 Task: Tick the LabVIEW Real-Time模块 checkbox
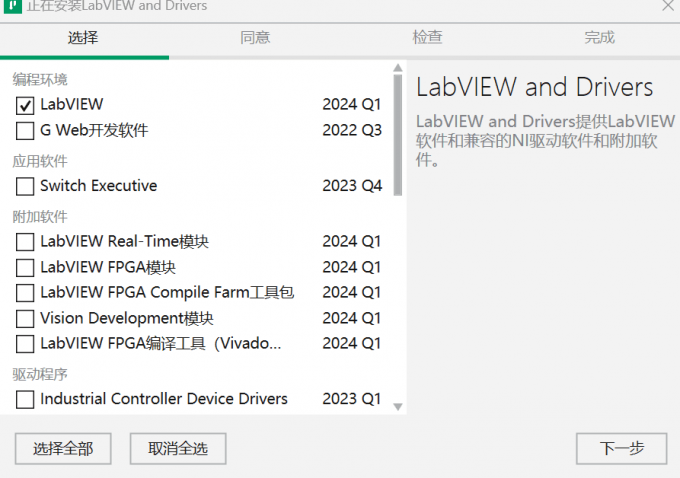(x=25, y=242)
